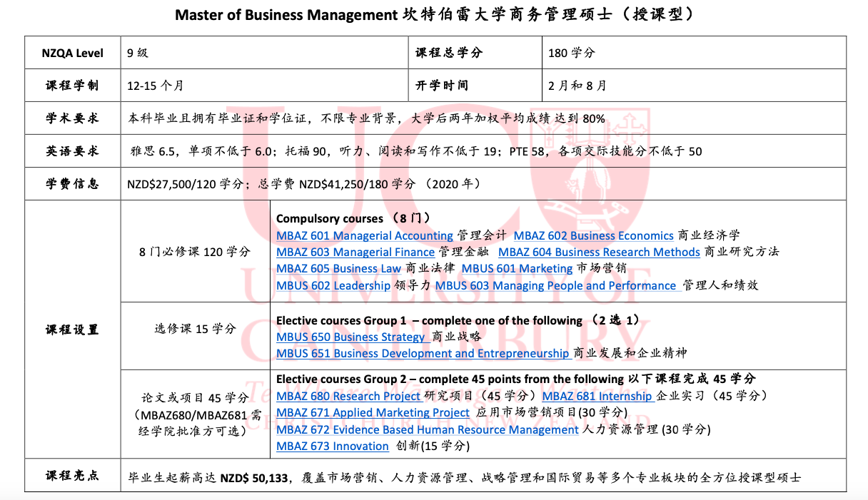
Task: Open the MBUS 602 Leadership link
Action: (x=333, y=285)
